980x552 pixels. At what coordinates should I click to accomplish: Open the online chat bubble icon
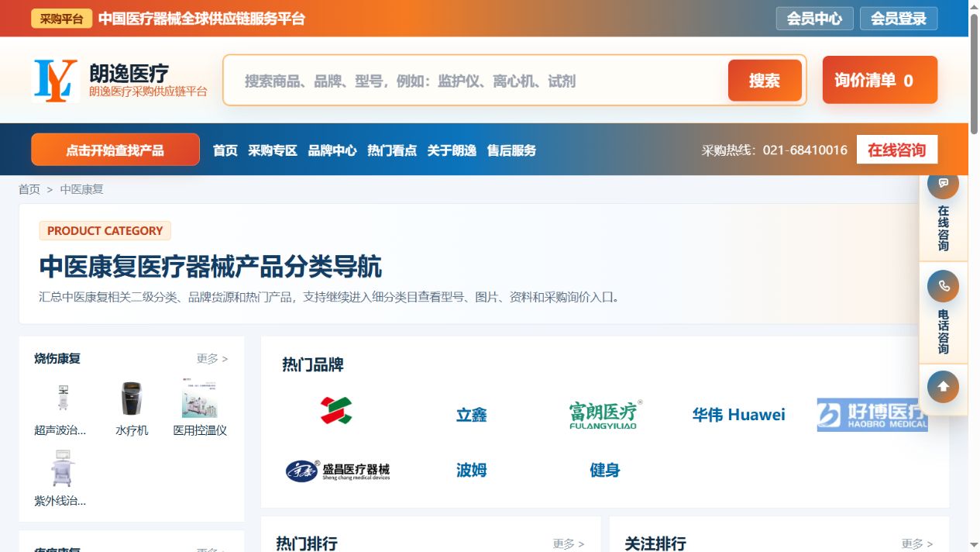point(943,183)
